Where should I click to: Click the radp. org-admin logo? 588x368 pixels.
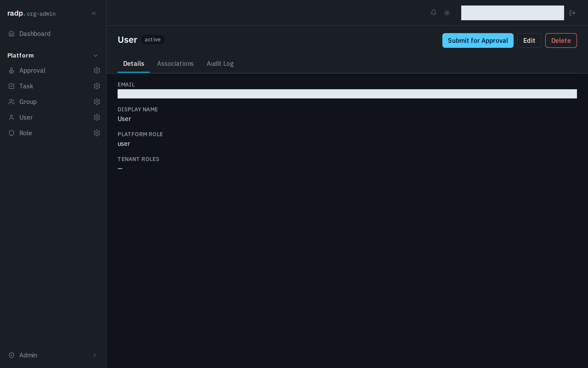31,13
